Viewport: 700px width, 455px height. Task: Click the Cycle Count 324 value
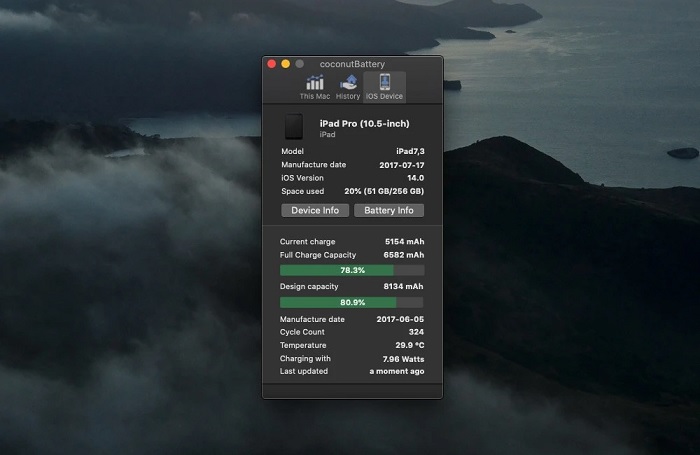pos(415,332)
